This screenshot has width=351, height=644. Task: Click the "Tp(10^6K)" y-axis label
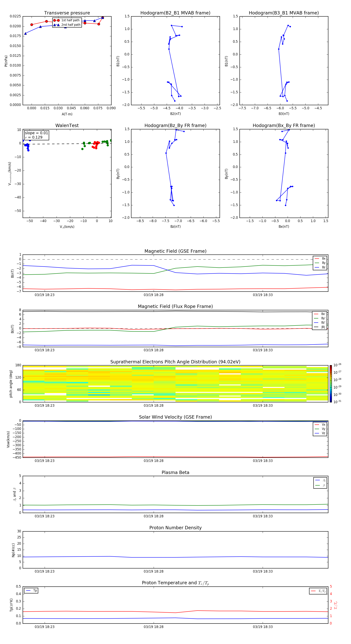tap(11, 605)
